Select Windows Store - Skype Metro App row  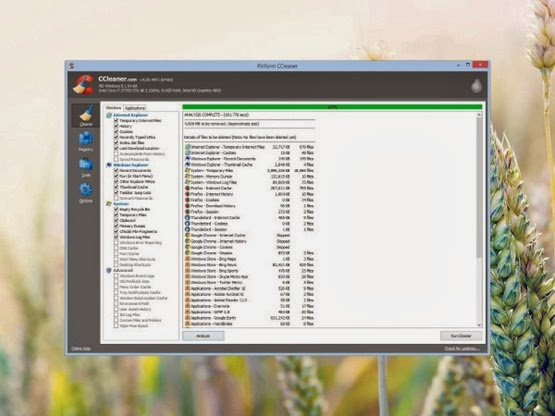click(x=249, y=277)
